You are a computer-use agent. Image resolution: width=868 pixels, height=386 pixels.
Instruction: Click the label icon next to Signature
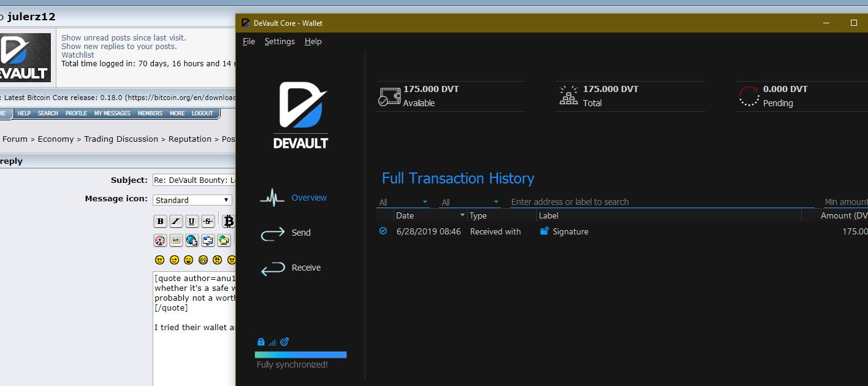coord(544,231)
